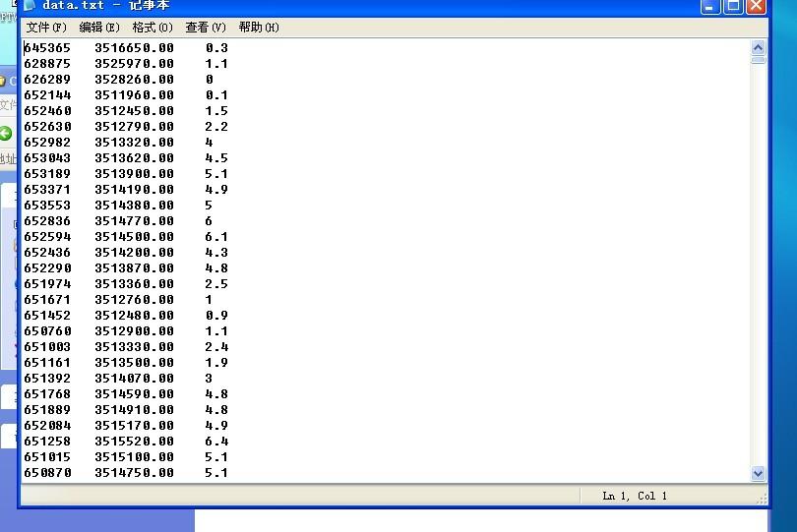This screenshot has width=797, height=532.
Task: Click the value 3514590.00
Action: pyautogui.click(x=134, y=394)
